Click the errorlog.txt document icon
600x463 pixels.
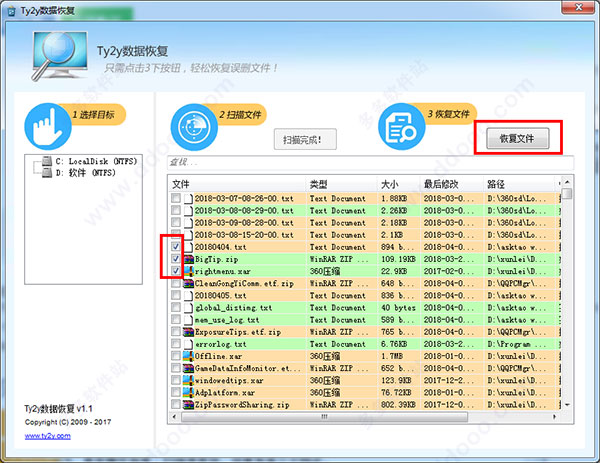pos(188,344)
